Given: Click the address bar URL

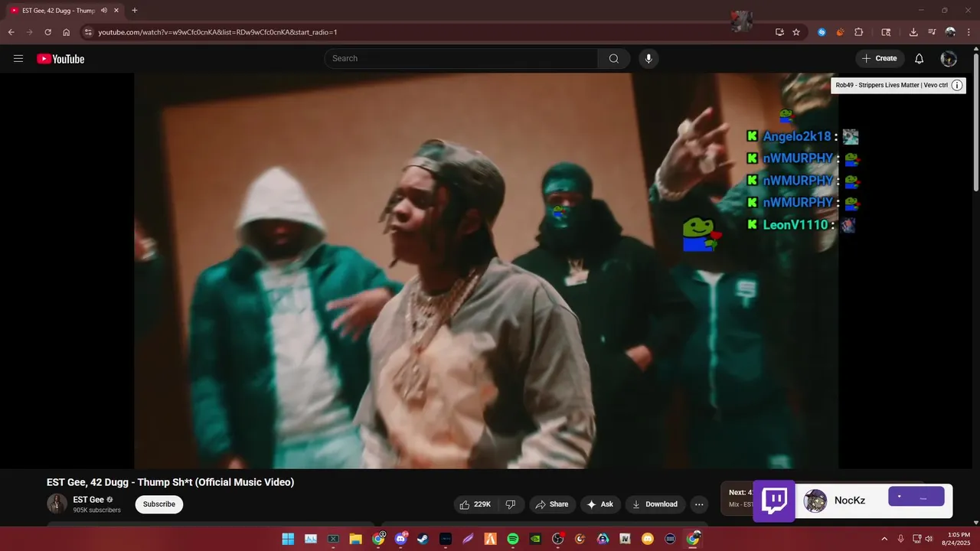Looking at the screenshot, I should pos(217,32).
